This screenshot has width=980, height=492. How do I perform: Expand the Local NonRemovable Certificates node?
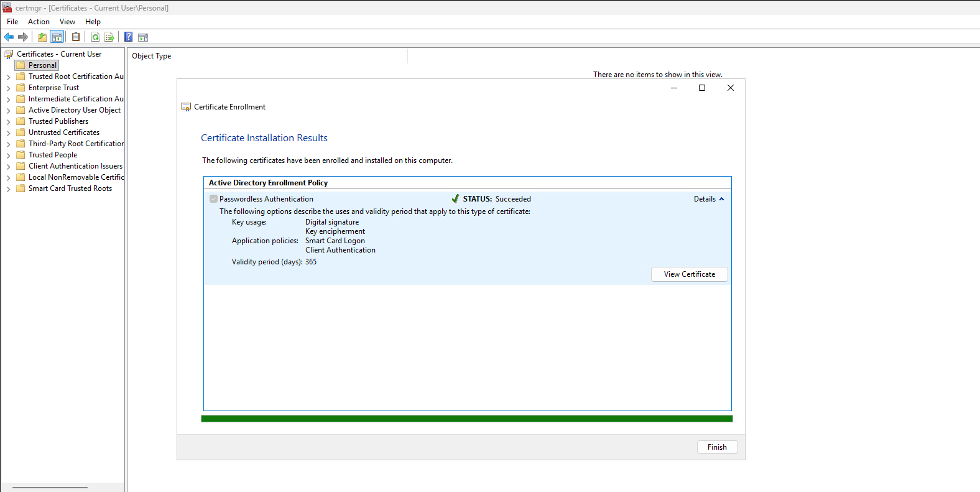click(8, 178)
